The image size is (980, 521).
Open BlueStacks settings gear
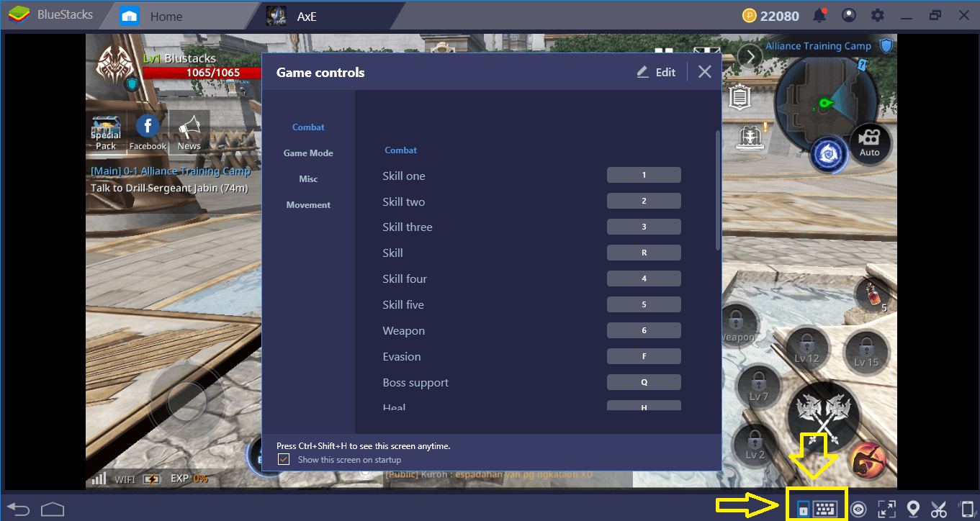coord(878,15)
